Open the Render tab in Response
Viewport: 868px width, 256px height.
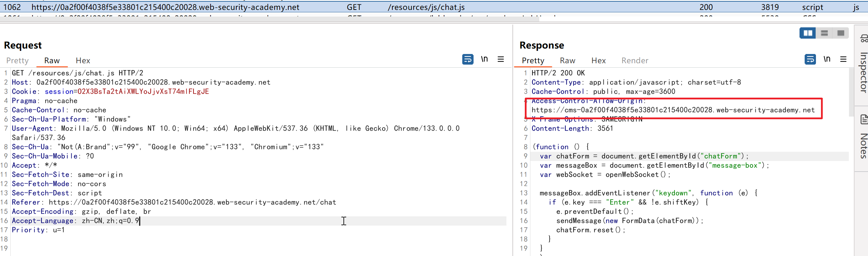tap(635, 60)
